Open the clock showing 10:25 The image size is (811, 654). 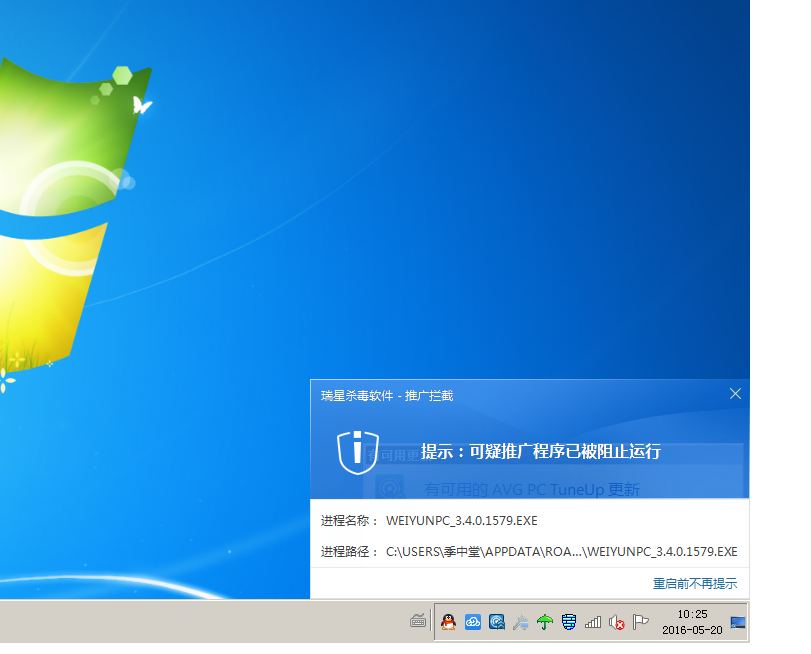(692, 614)
